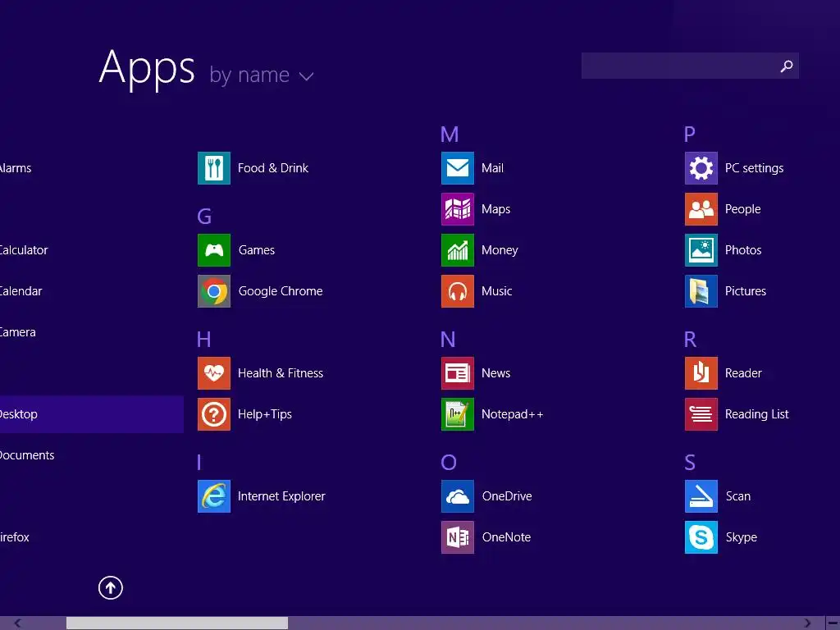
Task: Click the 'Reading List' label
Action: pos(756,414)
